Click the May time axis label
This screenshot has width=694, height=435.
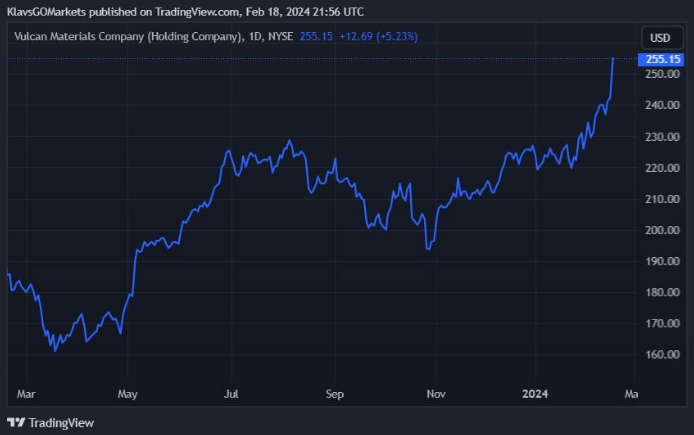pos(127,394)
